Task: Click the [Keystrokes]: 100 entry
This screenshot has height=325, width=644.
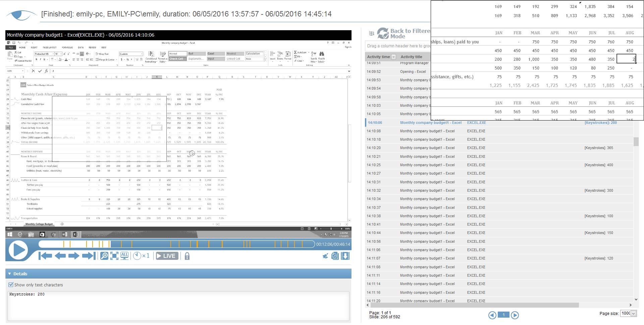Action: (599, 216)
